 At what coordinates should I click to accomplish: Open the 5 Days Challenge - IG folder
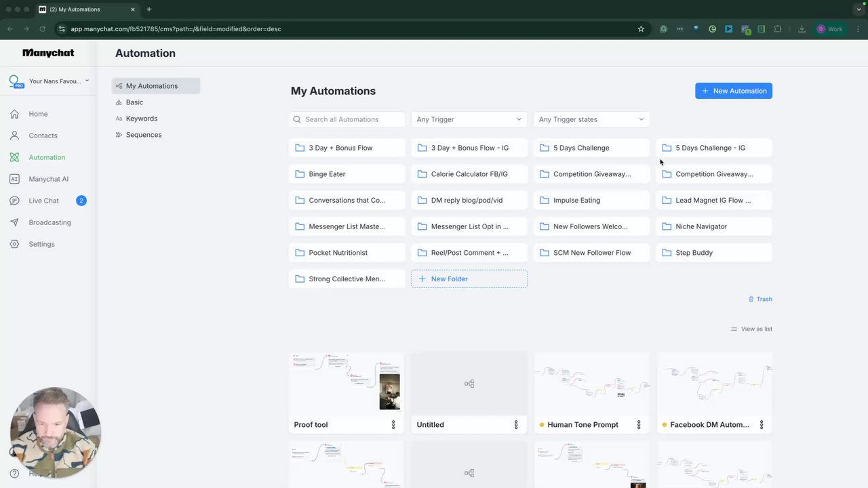[714, 148]
